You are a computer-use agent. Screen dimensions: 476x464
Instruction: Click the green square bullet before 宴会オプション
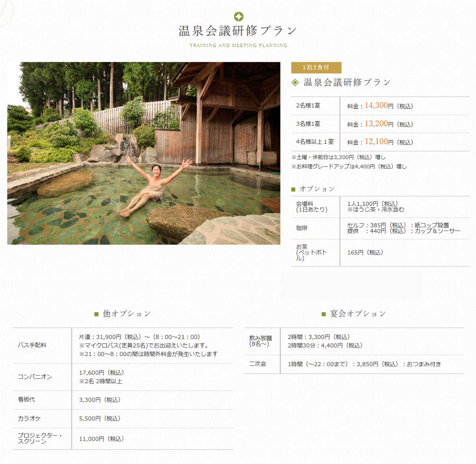click(x=324, y=314)
